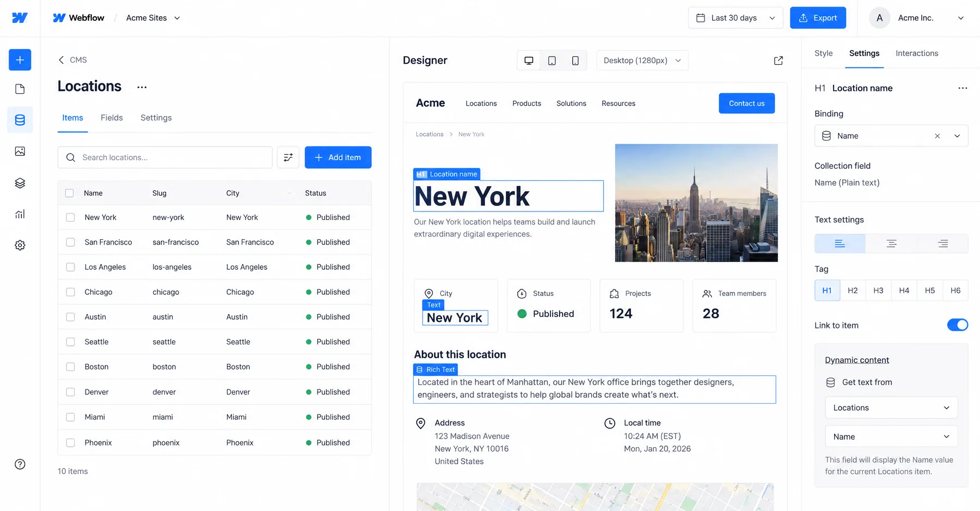Image resolution: width=980 pixels, height=511 pixels.
Task: Click the blue plus add button in sidebar
Action: click(x=20, y=60)
